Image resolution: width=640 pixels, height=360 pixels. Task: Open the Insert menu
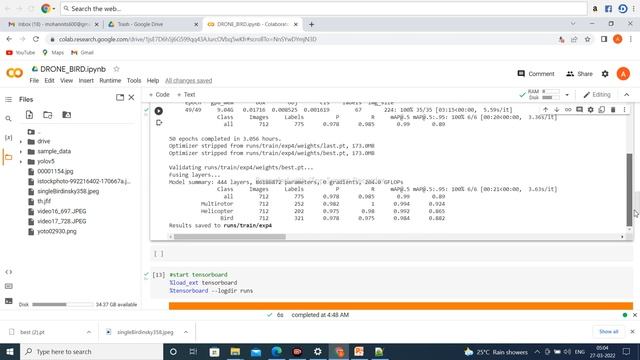[x=86, y=80]
